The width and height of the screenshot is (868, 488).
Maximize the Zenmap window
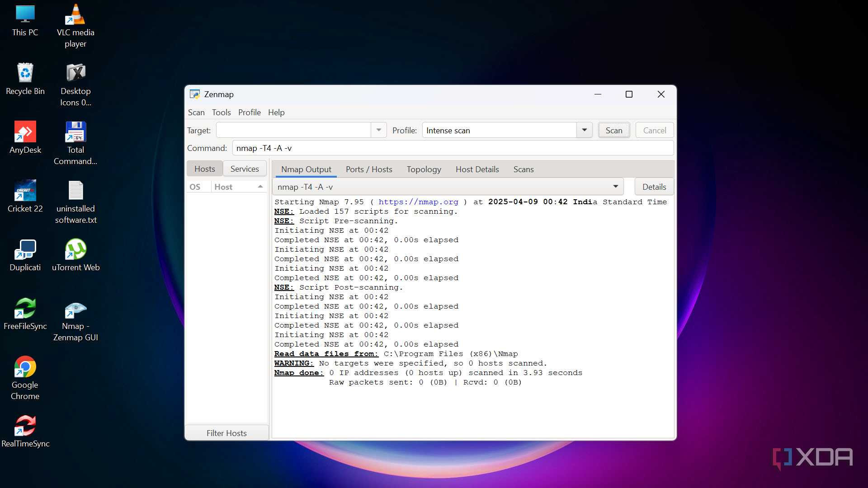click(x=629, y=94)
